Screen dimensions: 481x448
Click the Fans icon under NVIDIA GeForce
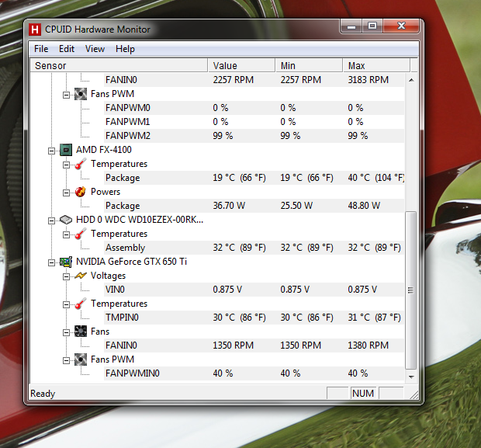coord(81,332)
